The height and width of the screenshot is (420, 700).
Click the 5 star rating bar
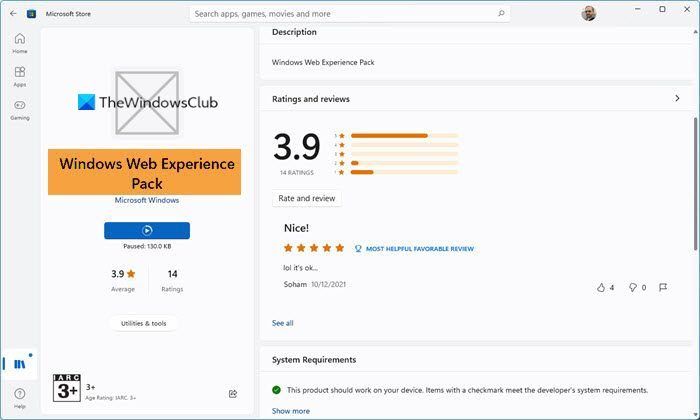pyautogui.click(x=404, y=136)
